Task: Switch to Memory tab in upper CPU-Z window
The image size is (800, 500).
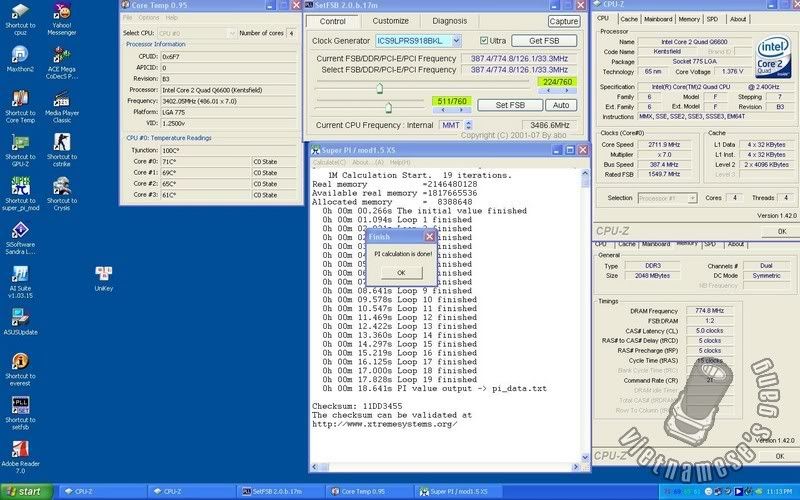Action: click(689, 19)
